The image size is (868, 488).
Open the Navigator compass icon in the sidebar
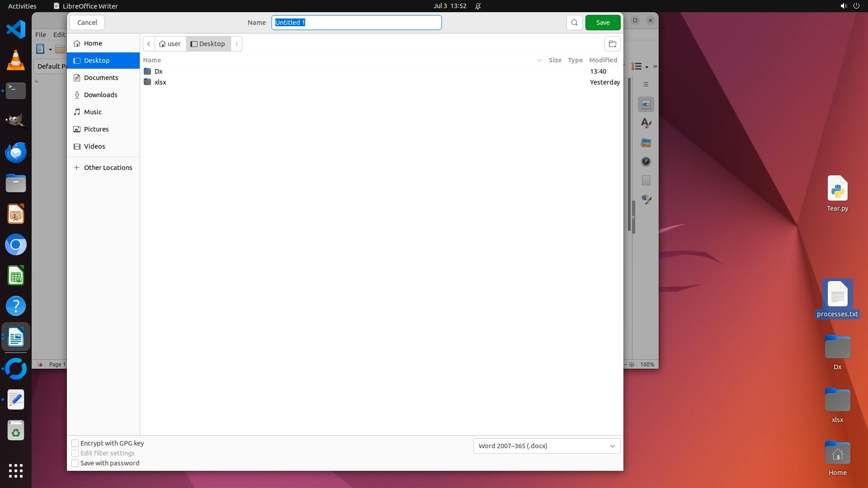click(646, 161)
